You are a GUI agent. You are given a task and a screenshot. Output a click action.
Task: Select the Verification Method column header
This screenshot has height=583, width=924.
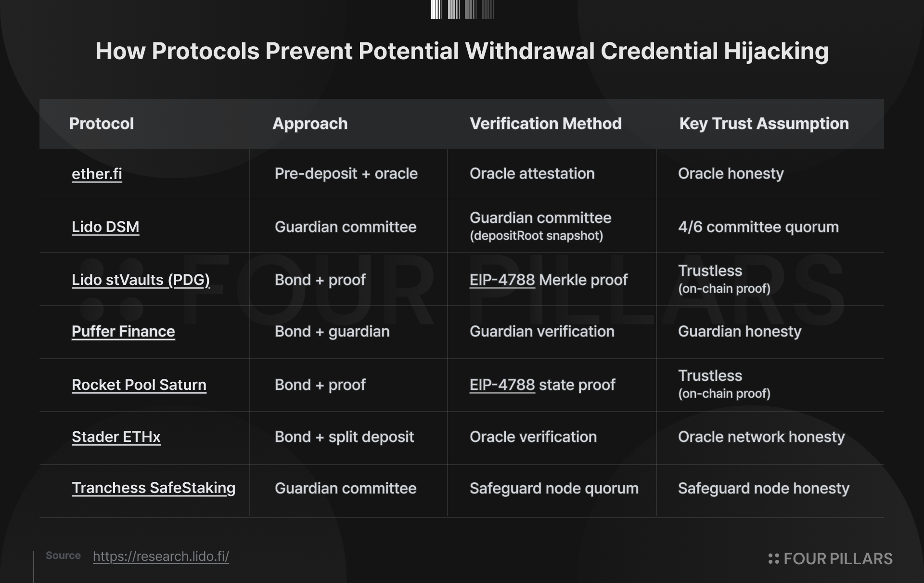(x=546, y=124)
